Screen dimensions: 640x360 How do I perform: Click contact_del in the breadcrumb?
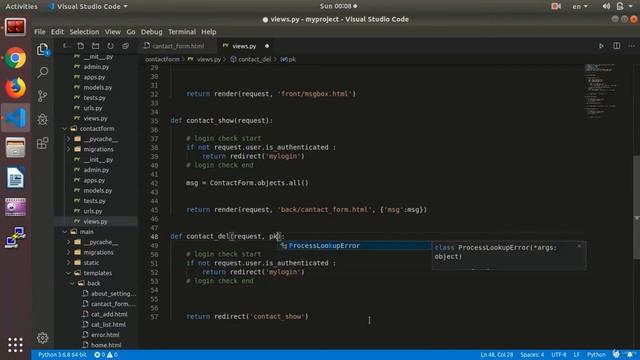tap(254, 60)
